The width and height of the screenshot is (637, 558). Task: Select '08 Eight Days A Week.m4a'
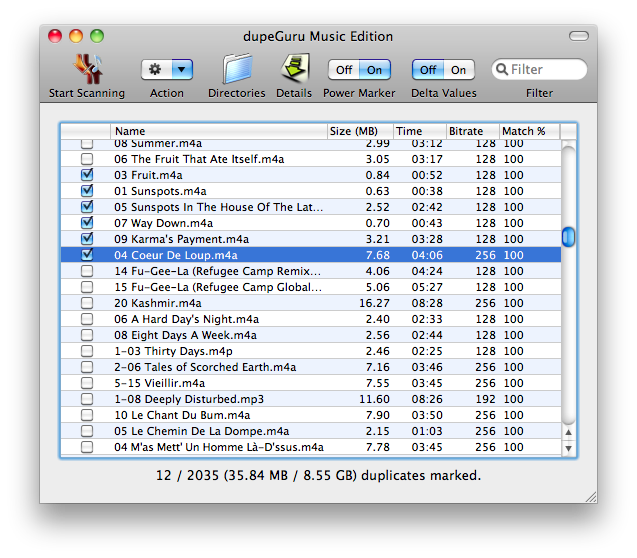tap(311, 335)
